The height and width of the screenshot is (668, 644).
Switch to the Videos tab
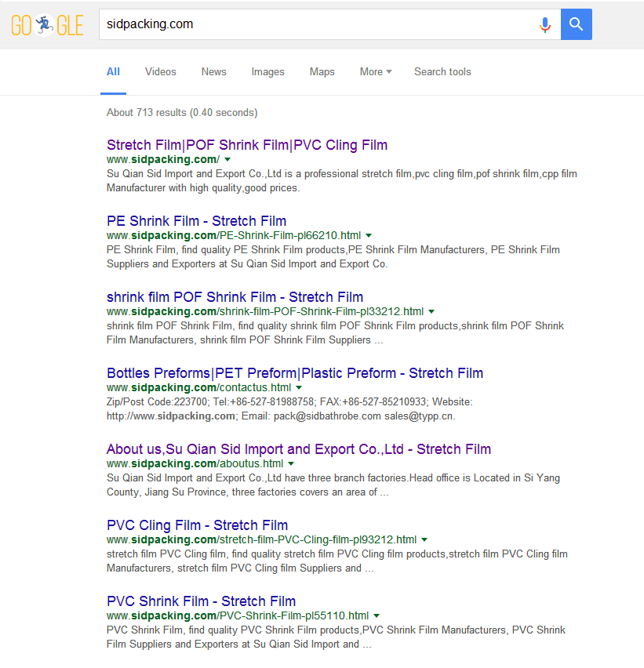pos(160,71)
